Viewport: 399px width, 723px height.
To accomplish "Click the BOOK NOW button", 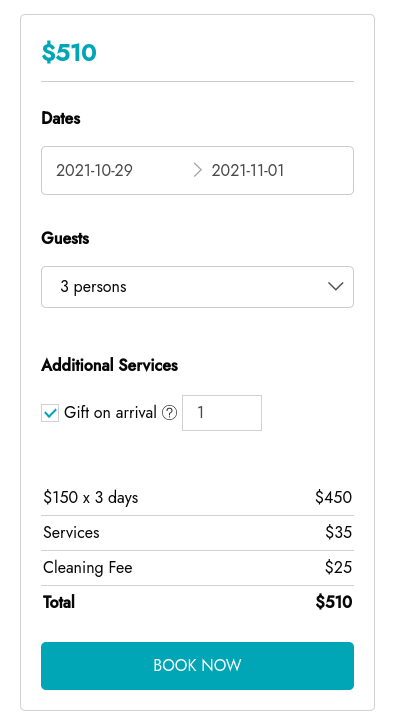I will [197, 666].
